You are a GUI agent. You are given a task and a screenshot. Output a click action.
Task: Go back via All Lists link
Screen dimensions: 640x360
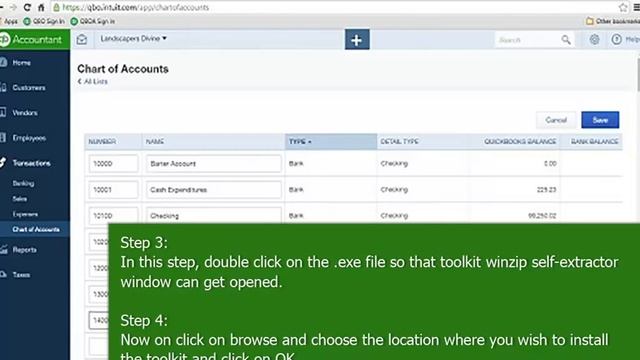93,82
